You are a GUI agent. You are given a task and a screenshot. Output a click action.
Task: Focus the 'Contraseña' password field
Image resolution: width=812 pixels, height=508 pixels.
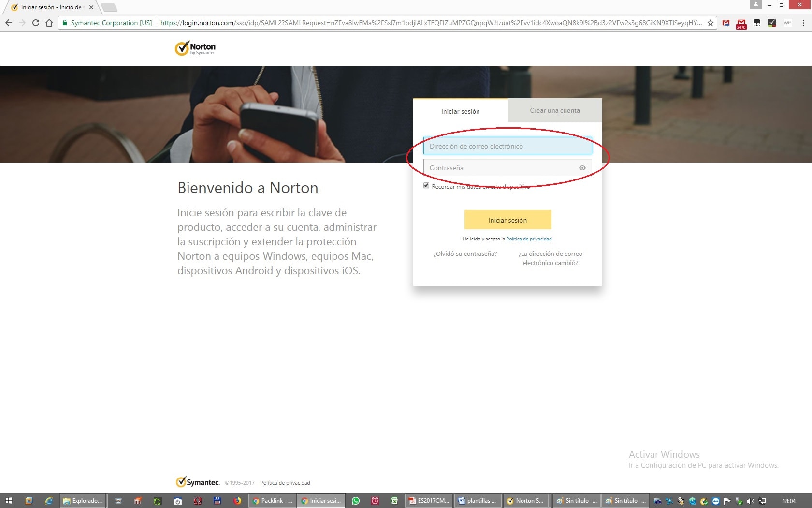(x=507, y=168)
